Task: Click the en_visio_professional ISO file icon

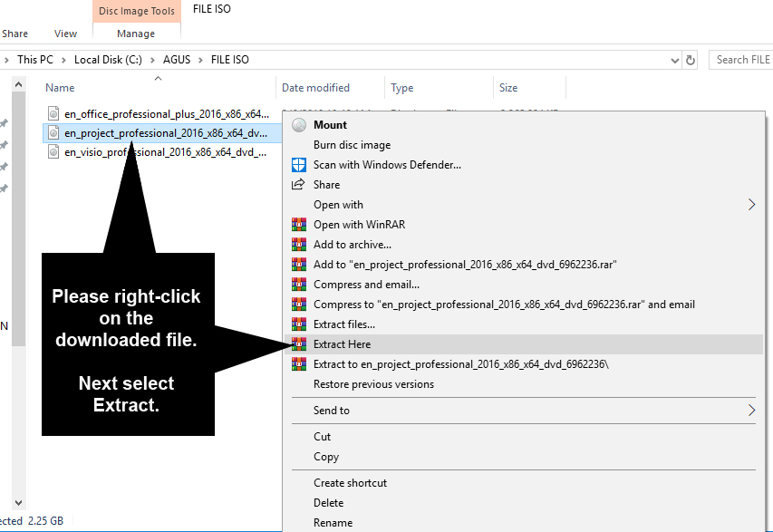Action: click(x=53, y=152)
